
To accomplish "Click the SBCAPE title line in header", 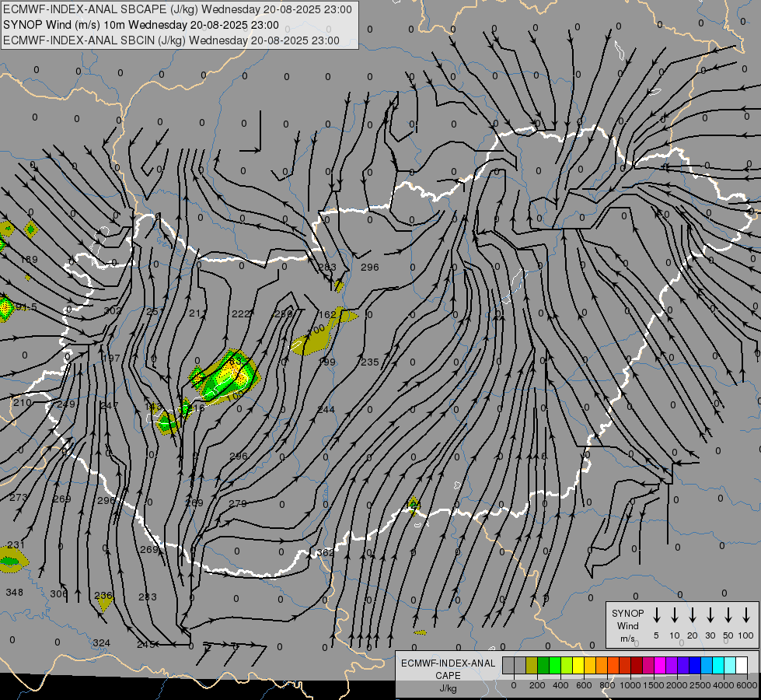I will click(x=177, y=9).
